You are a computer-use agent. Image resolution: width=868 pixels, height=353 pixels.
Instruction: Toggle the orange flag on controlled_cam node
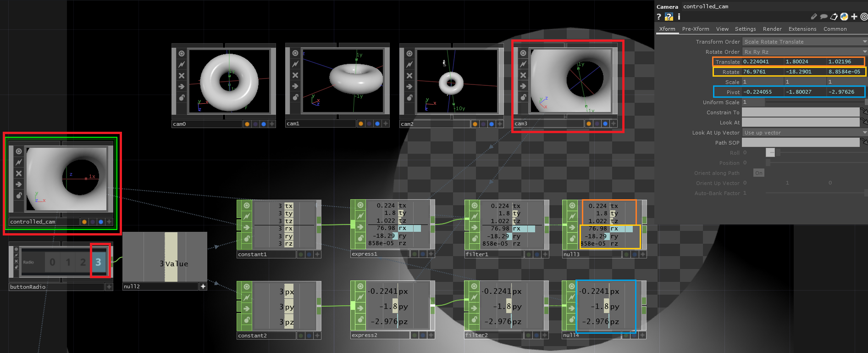[84, 222]
